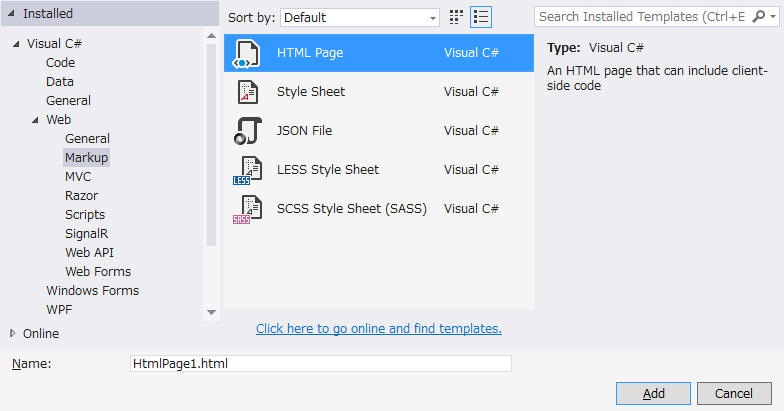Select the Data category
This screenshot has height=411, width=784.
60,82
